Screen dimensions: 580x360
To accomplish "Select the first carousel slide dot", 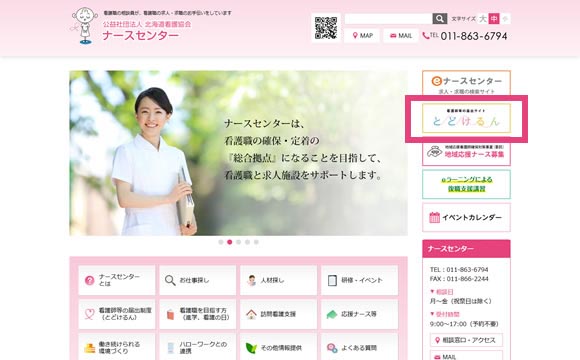I will click(221, 242).
